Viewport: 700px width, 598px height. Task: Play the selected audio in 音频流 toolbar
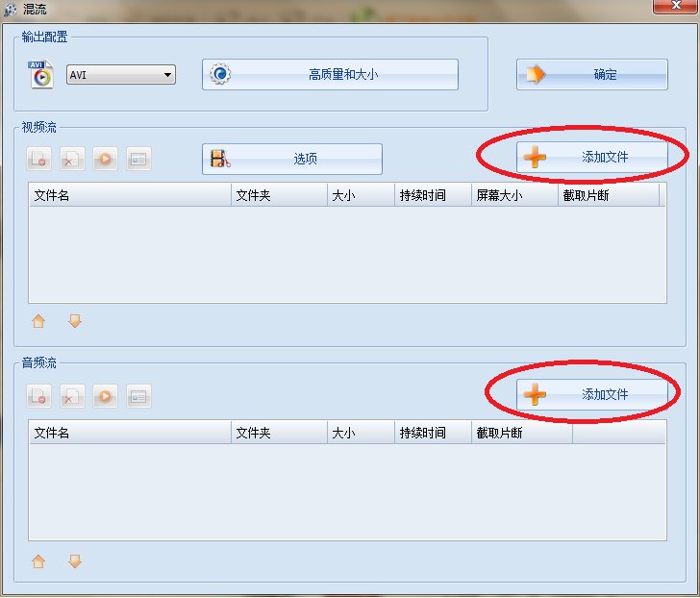click(x=106, y=396)
